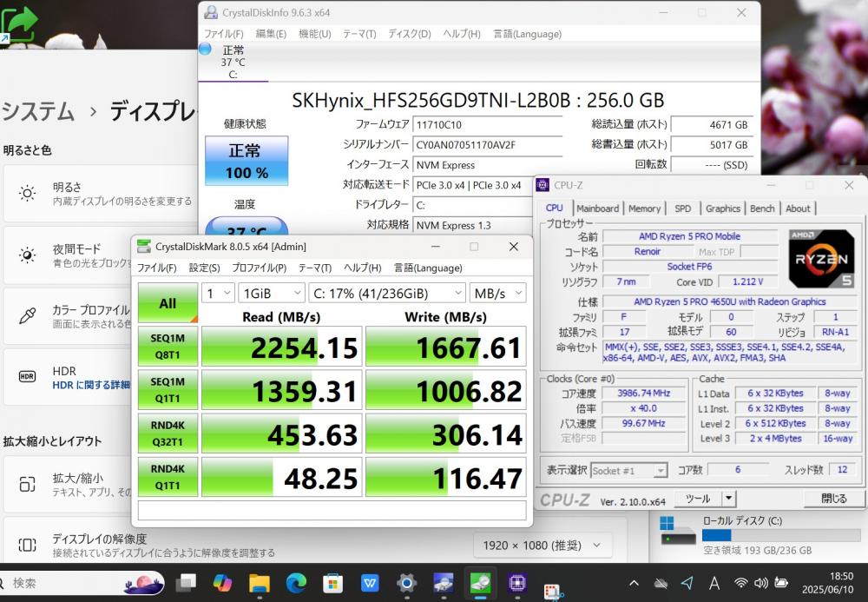The width and height of the screenshot is (868, 602).
Task: Click the CrystalDiskMark title bar icon
Action: [144, 247]
